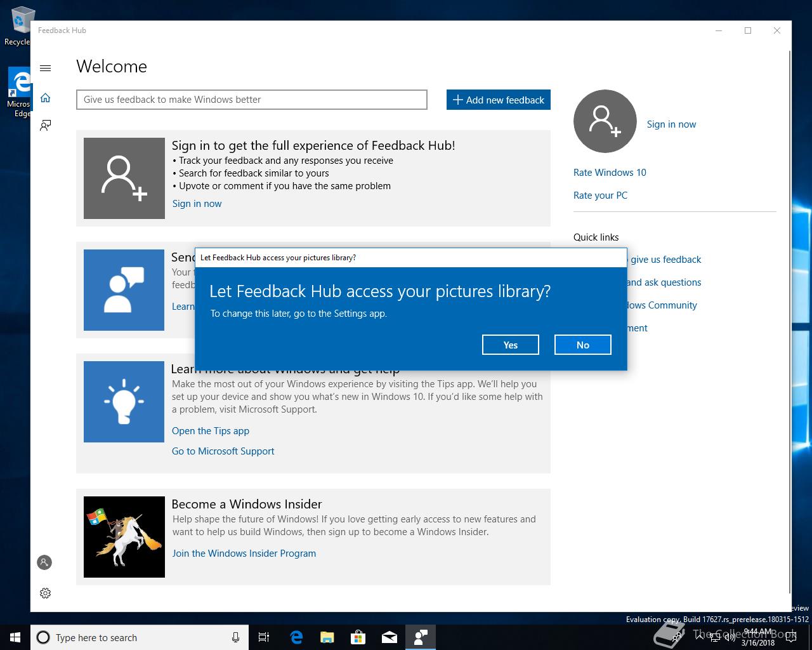Open the Windows Start menu
Image resolution: width=812 pixels, height=650 pixels.
[x=15, y=637]
